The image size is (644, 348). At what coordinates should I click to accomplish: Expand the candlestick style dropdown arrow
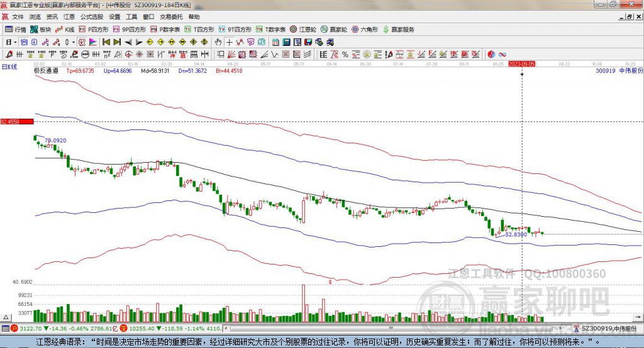pos(74,42)
